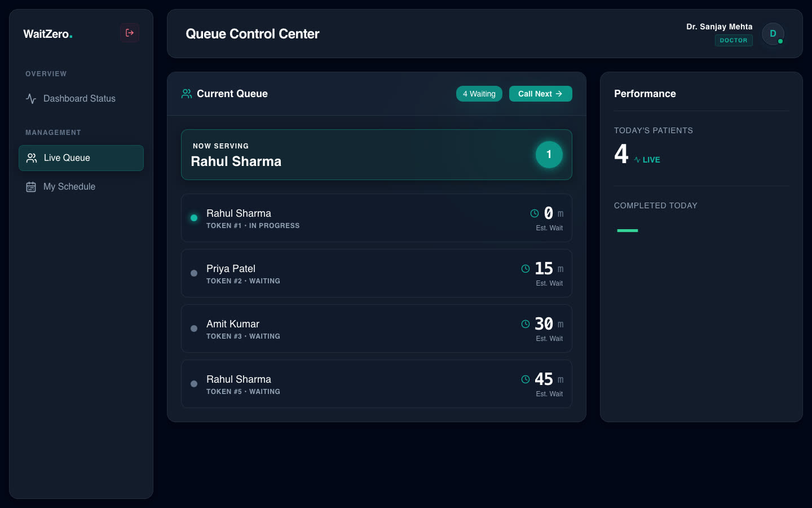Click the status dot beside Priya Patel

(x=194, y=273)
